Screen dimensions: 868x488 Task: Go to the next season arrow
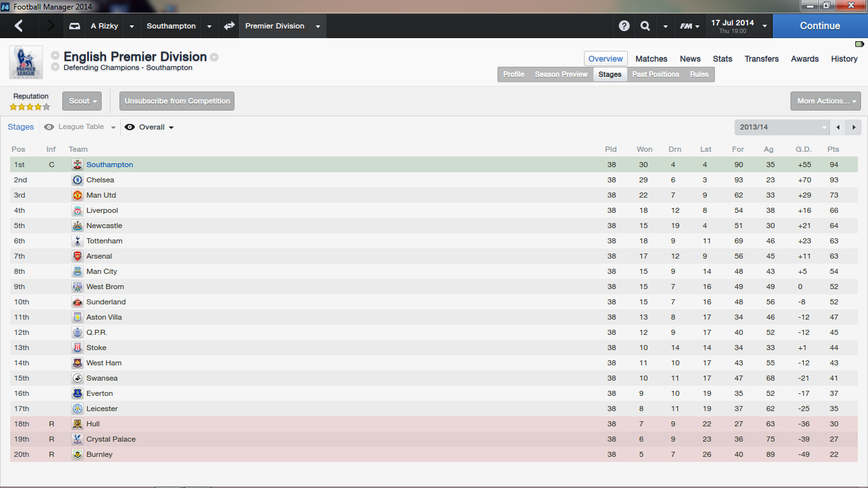point(854,127)
